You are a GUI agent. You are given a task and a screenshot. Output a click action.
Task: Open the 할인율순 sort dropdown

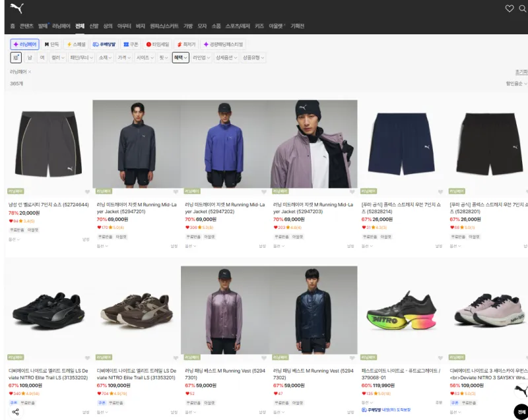(x=516, y=83)
